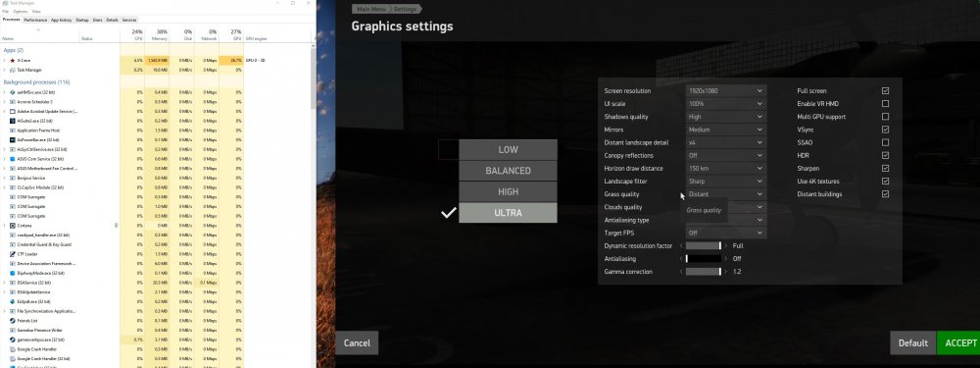Click the gameoverlayui.exe Steam icon

[x=13, y=340]
